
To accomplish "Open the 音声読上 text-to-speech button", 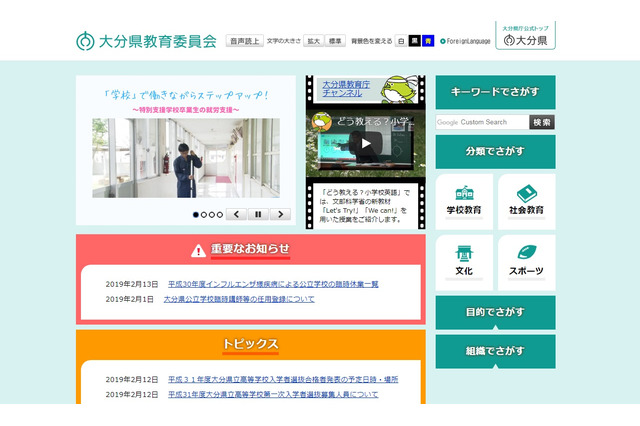I will [244, 41].
